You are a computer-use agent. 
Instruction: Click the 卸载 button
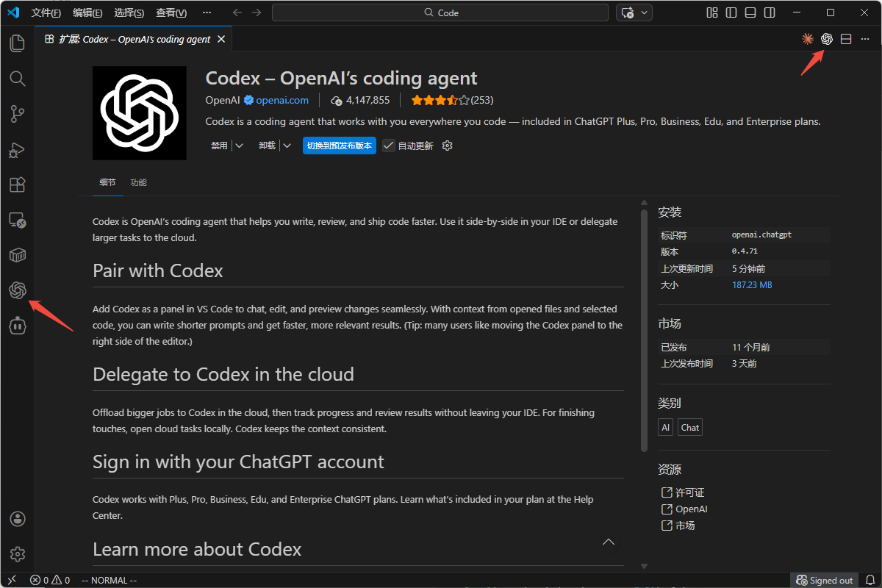coord(267,146)
